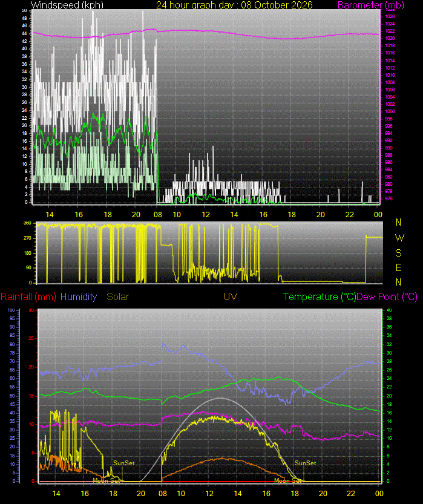Click the '08' hour label under windspeed graph
Screen dimensions: 423x504
click(x=158, y=215)
